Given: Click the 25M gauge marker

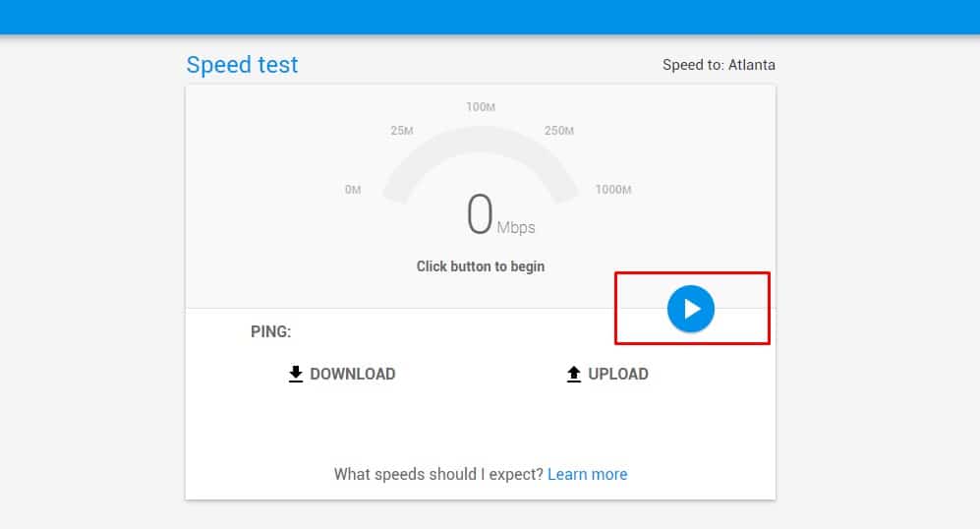Looking at the screenshot, I should 401,131.
